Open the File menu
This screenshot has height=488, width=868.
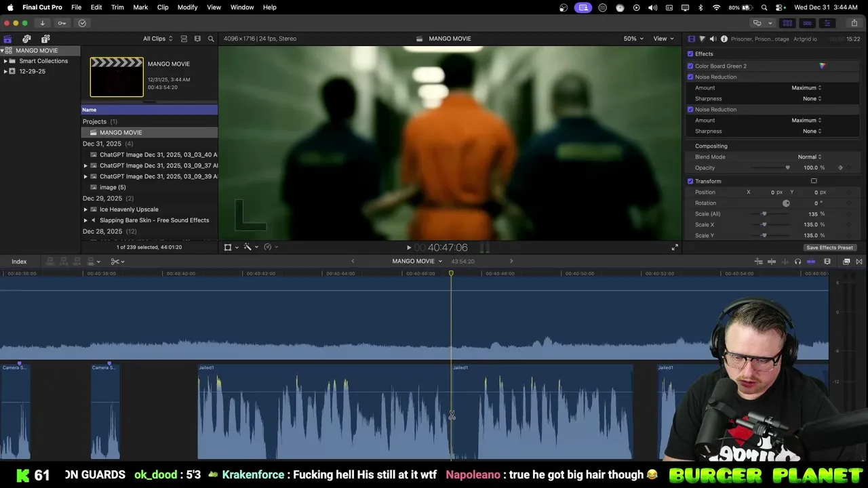point(77,7)
